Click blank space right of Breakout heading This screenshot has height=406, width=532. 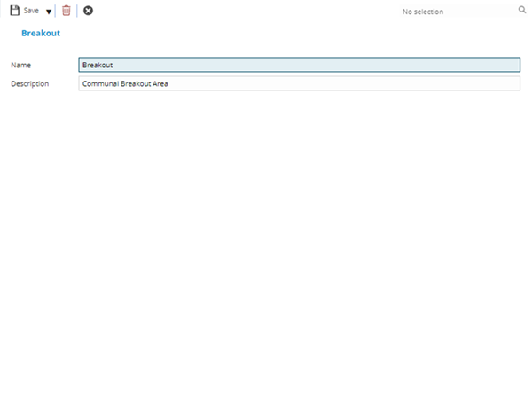coord(266,33)
